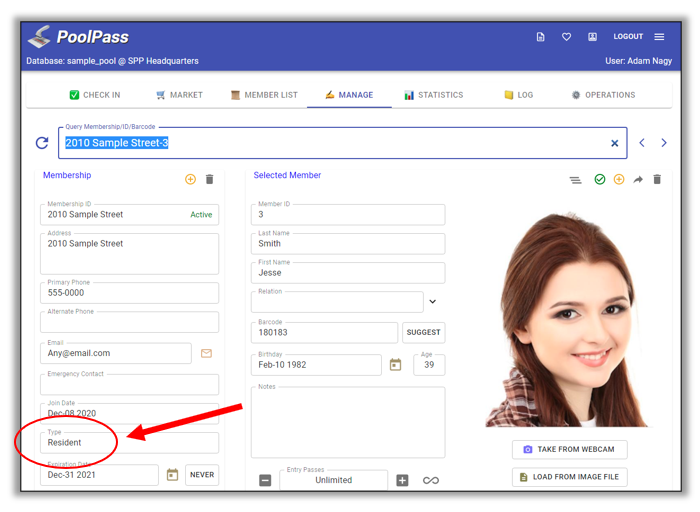Open the expiration date calendar picker

click(172, 475)
